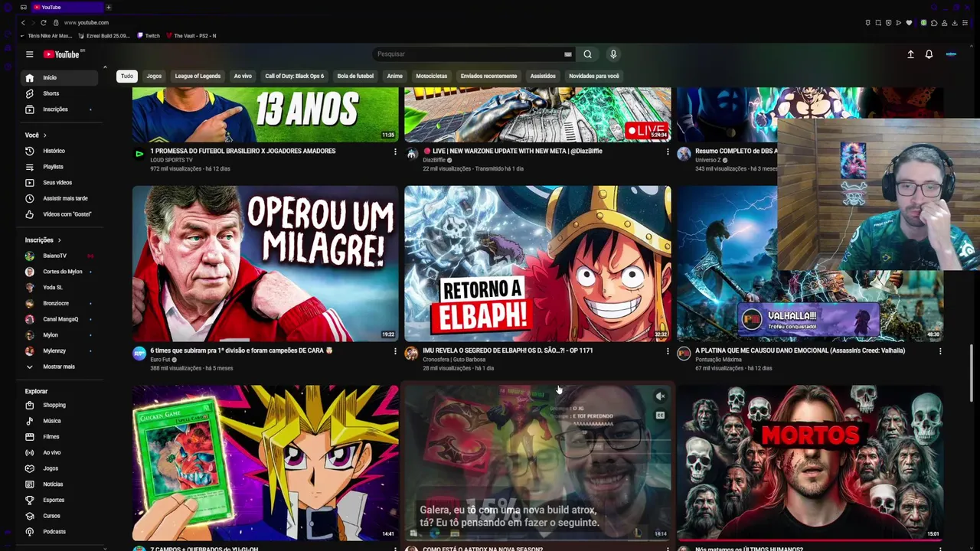Select the Bola de futebol chip
980x551 pixels.
pyautogui.click(x=355, y=76)
